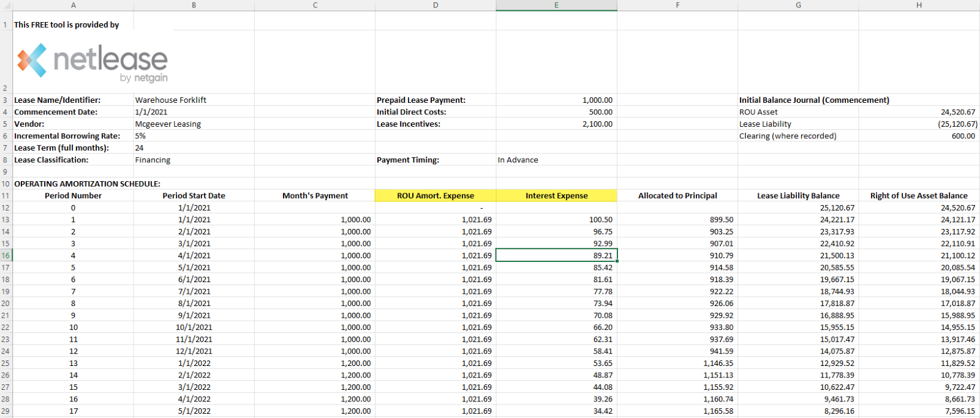980x418 pixels.
Task: Click allocated principal 899.50
Action: pyautogui.click(x=677, y=220)
